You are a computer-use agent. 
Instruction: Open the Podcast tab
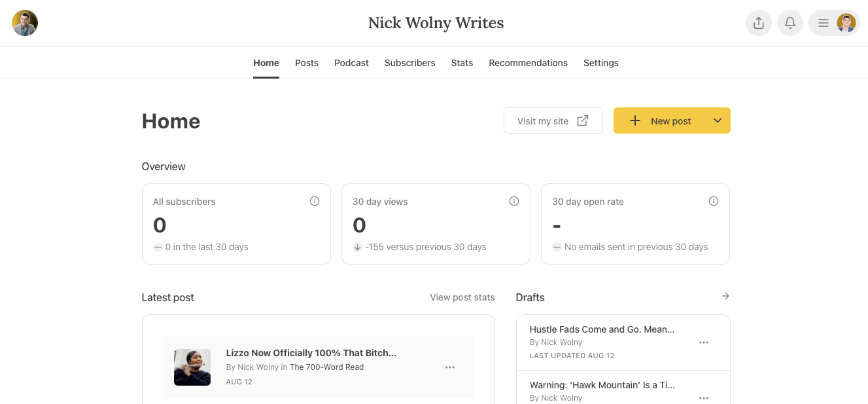[351, 63]
